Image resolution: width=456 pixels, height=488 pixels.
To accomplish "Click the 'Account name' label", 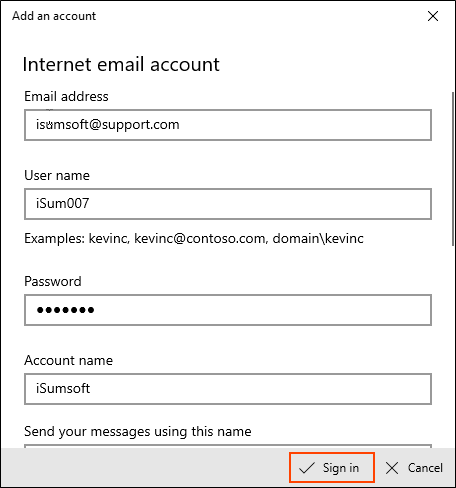I will [69, 360].
